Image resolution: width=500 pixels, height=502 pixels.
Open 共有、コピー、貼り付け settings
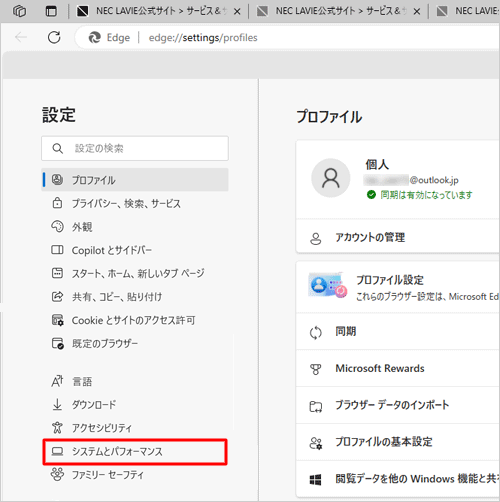coord(135,296)
